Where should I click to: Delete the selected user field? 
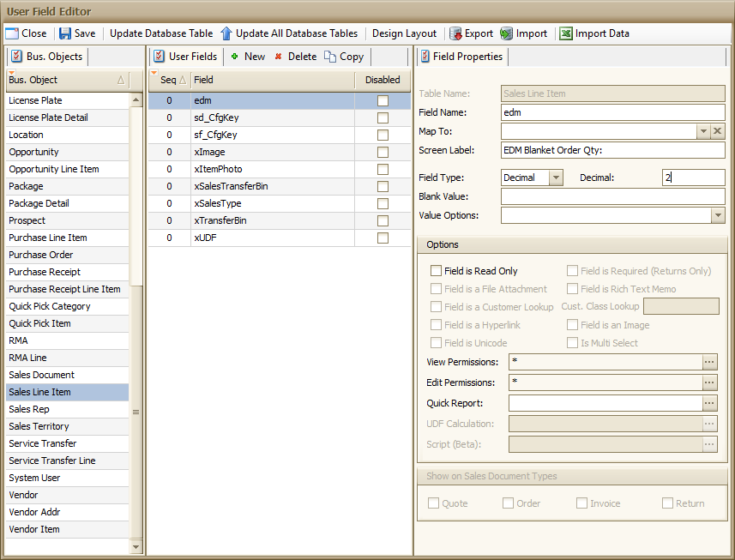click(294, 57)
